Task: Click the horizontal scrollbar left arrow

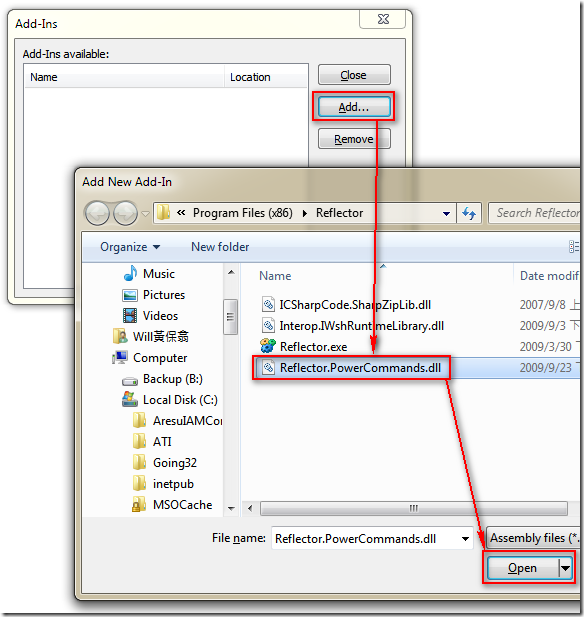Action: click(250, 508)
